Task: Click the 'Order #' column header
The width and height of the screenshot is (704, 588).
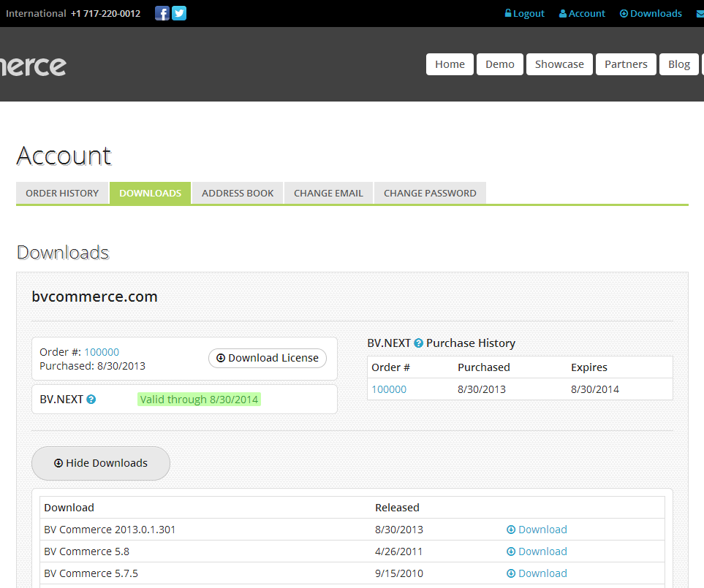Action: pyautogui.click(x=390, y=367)
